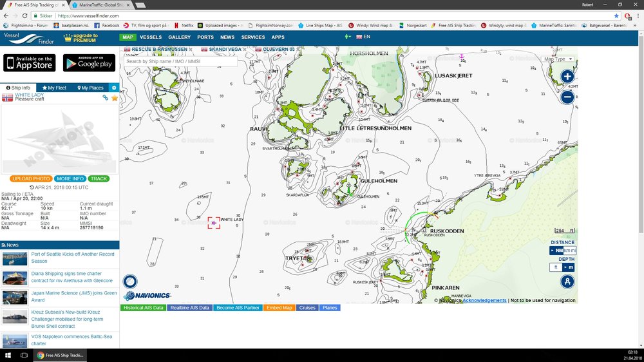Open the MAP menu item
The height and width of the screenshot is (362, 644).
128,37
